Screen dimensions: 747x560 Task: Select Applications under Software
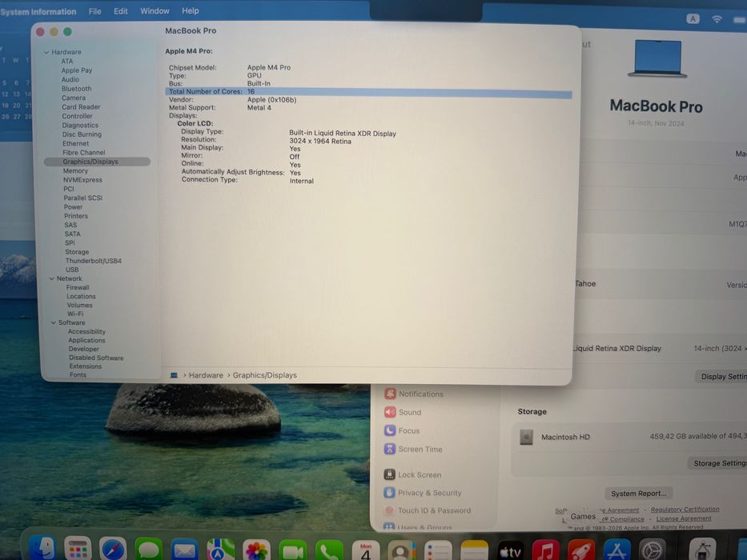click(86, 341)
